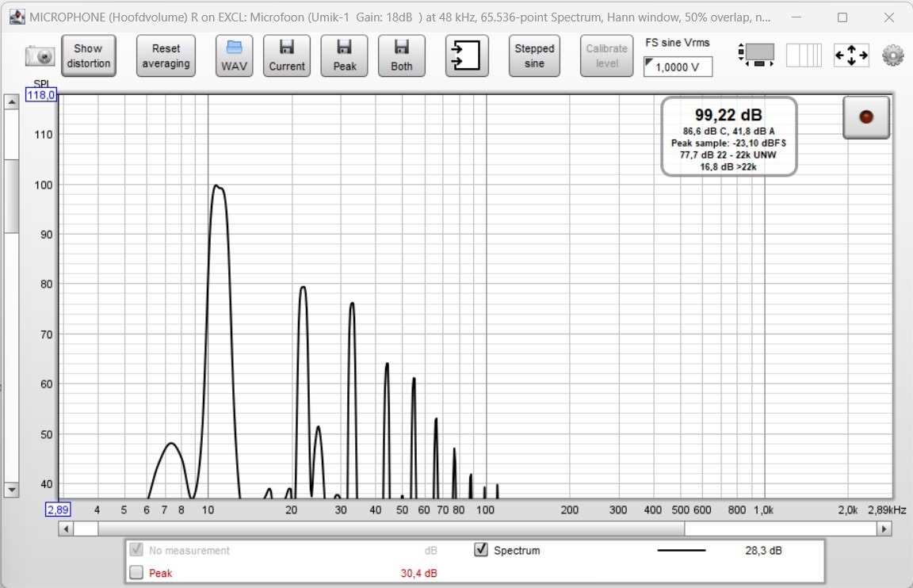Save Peak trace button

coord(344,56)
